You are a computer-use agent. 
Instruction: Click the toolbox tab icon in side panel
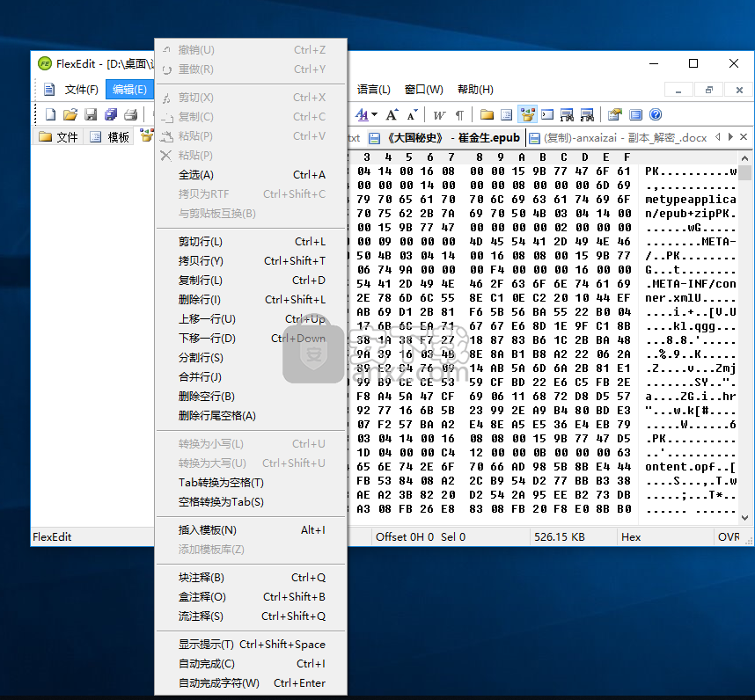(x=146, y=136)
